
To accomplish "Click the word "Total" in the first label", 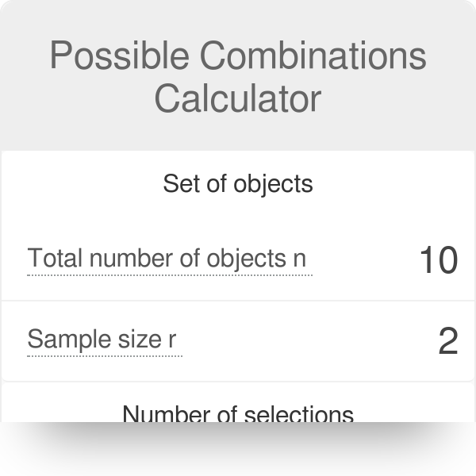I will click(55, 259).
